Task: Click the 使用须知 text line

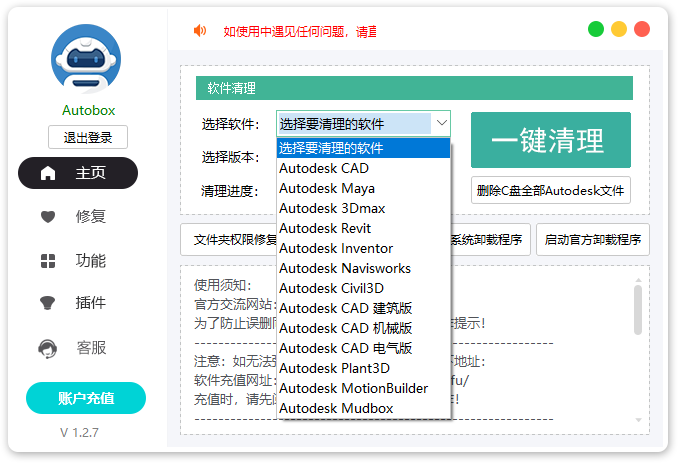Action: (x=223, y=285)
